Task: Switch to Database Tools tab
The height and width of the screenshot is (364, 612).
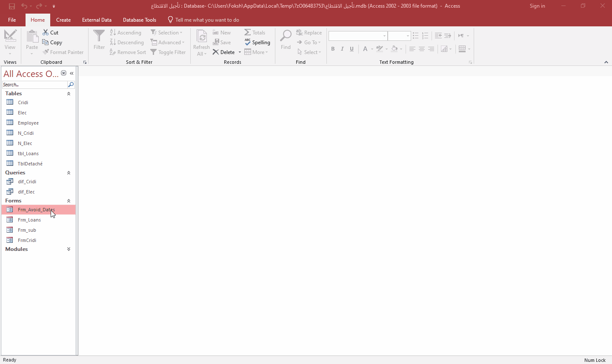Action: 139,20
